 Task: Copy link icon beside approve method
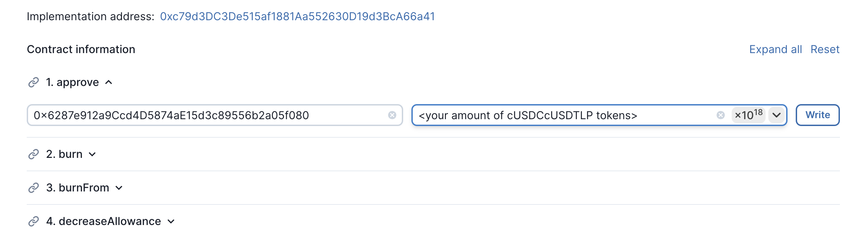point(34,82)
